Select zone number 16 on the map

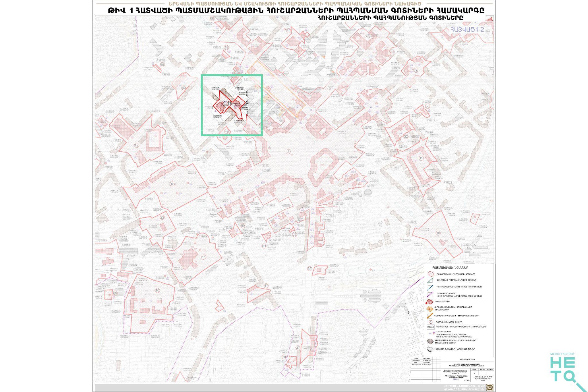tap(438, 233)
